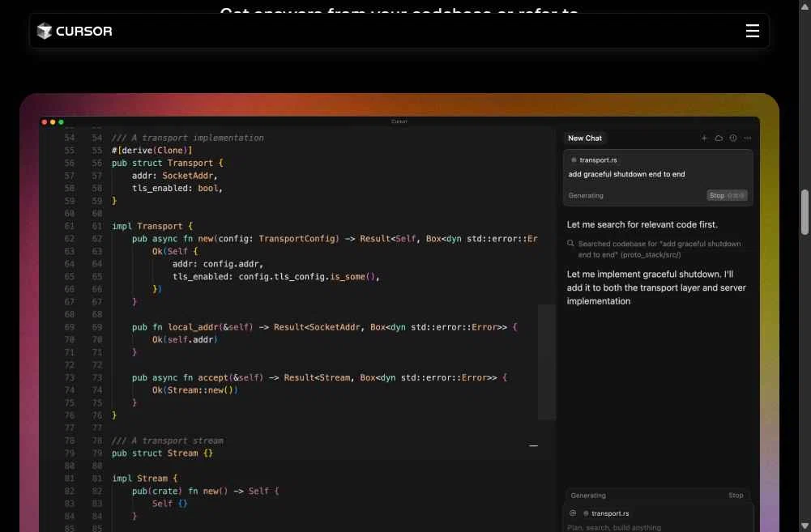Click the CURSOR wordmark link in the header
This screenshot has height=532, width=811.
click(x=83, y=31)
